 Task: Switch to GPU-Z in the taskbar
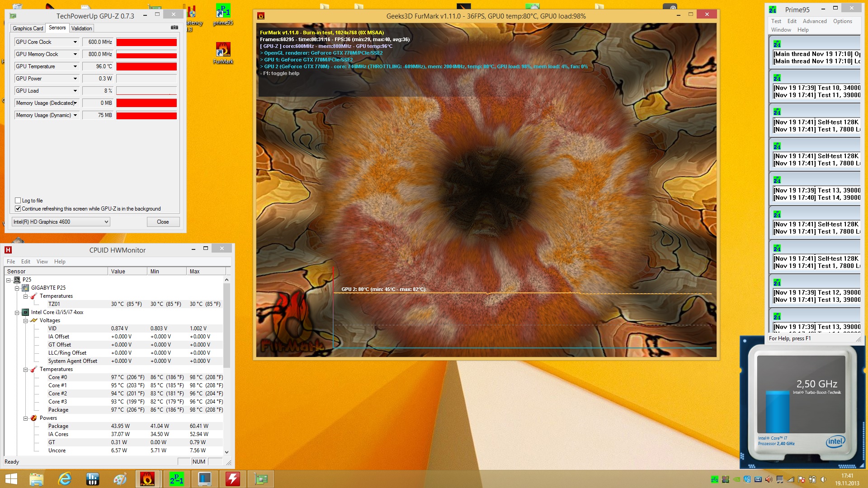pyautogui.click(x=261, y=479)
